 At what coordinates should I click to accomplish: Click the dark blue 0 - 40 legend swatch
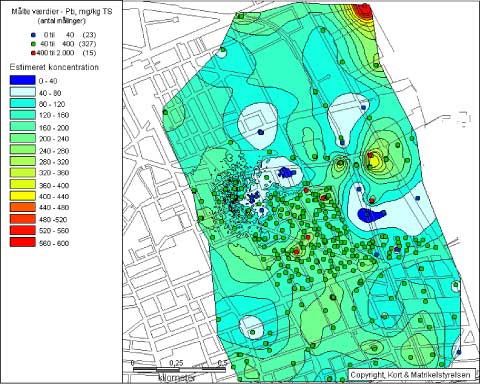22,80
